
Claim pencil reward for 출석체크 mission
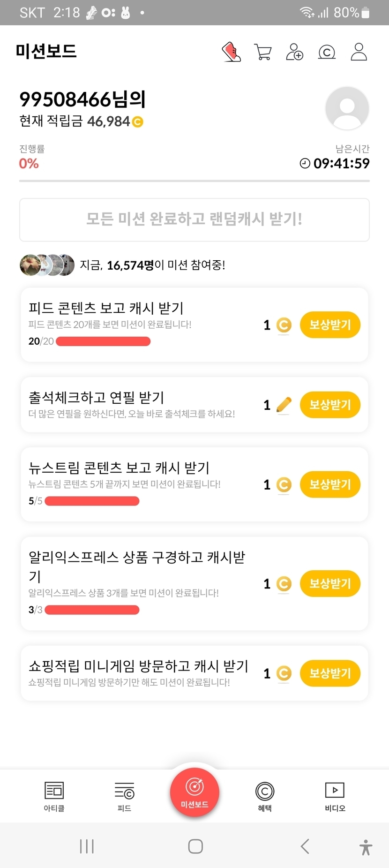(x=330, y=405)
